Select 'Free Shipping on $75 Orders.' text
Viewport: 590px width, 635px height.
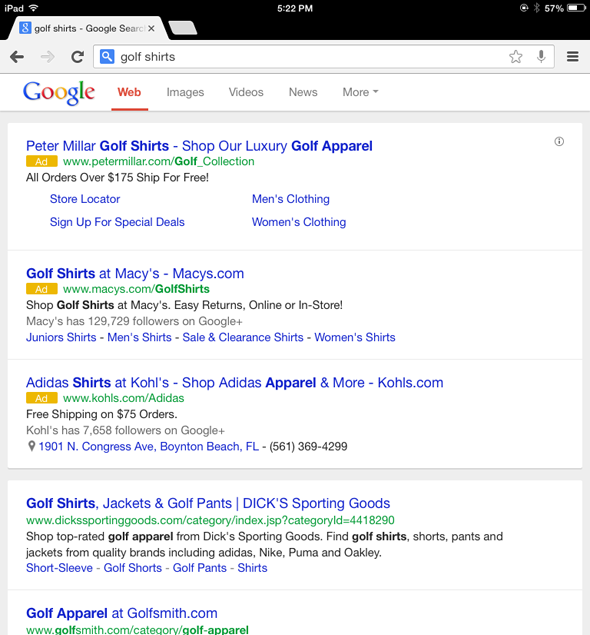click(x=102, y=414)
